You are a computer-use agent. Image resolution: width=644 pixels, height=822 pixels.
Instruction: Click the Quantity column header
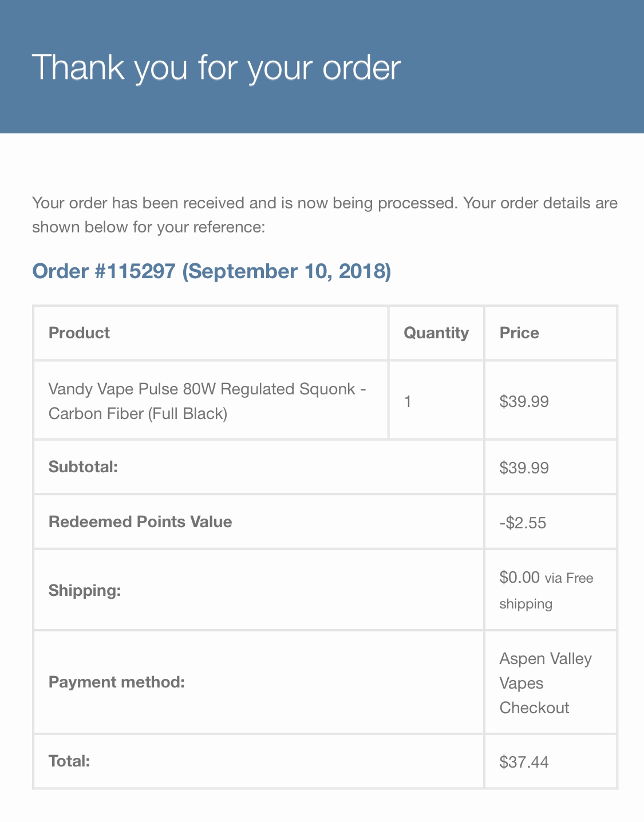tap(436, 333)
